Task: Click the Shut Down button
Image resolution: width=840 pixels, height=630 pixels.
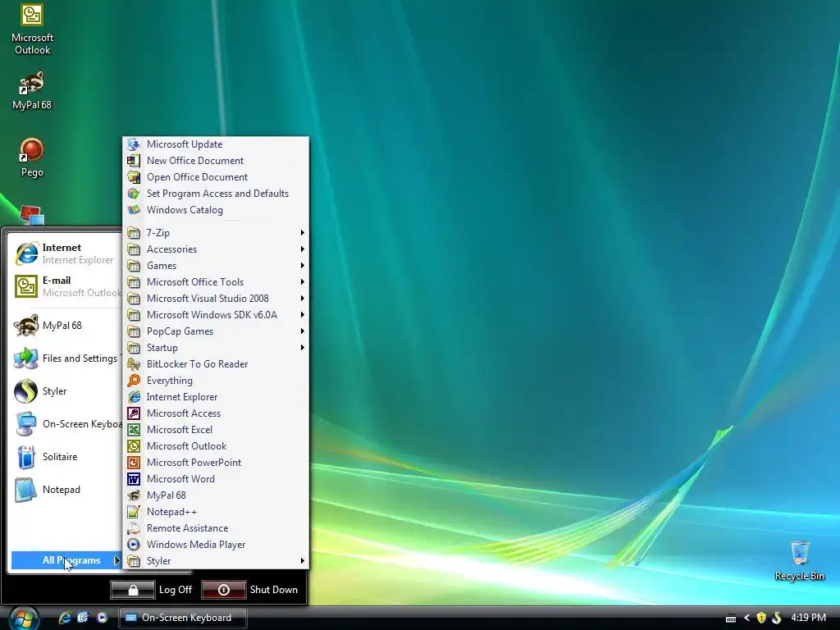Action: click(250, 590)
